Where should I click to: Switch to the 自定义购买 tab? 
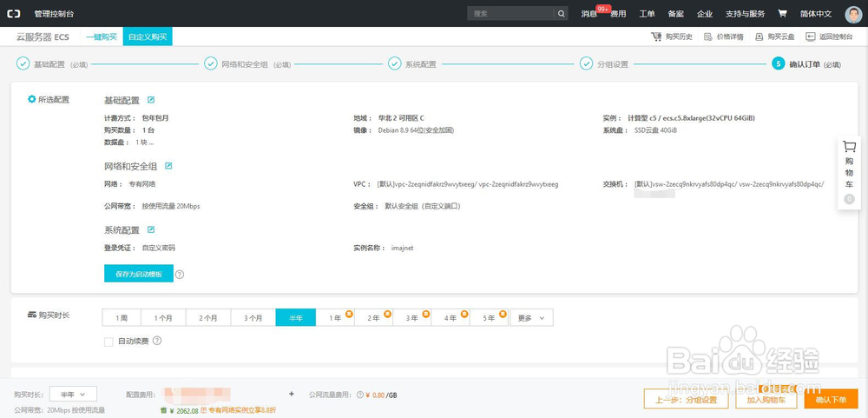coord(148,36)
